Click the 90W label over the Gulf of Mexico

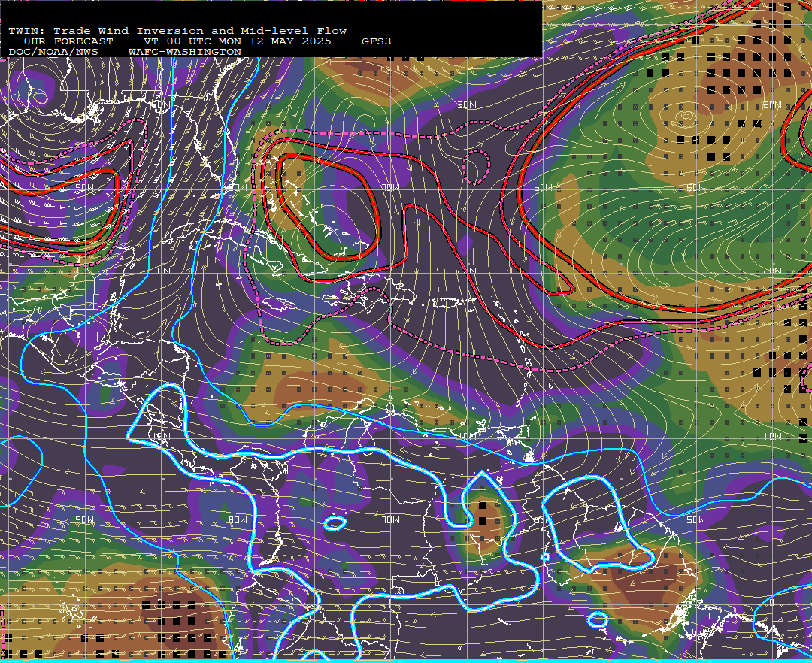[x=85, y=187]
